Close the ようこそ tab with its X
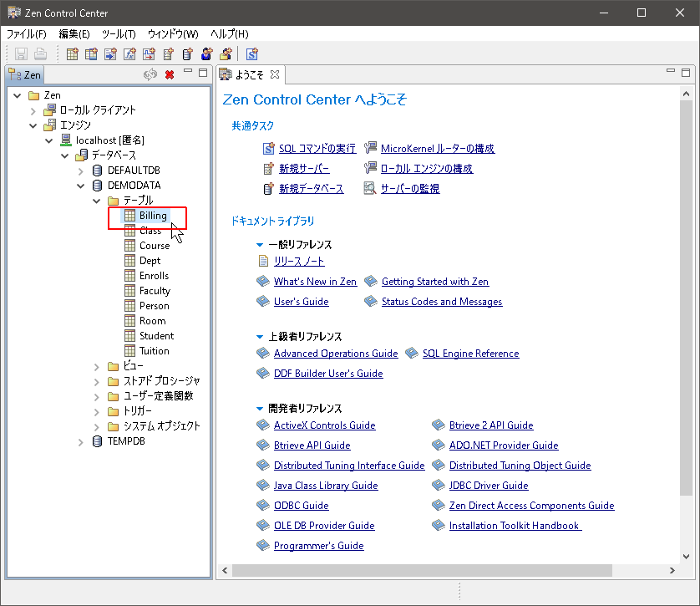 coord(275,74)
